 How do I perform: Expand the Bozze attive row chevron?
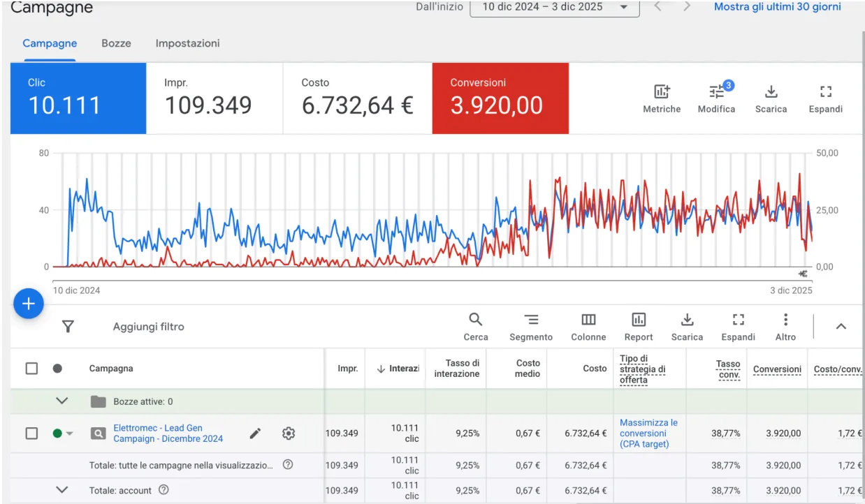(x=62, y=401)
